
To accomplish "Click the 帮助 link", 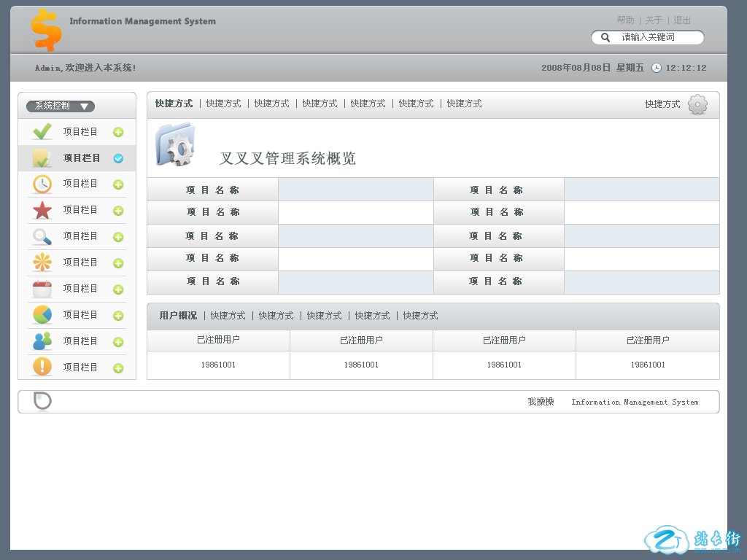I will (625, 20).
